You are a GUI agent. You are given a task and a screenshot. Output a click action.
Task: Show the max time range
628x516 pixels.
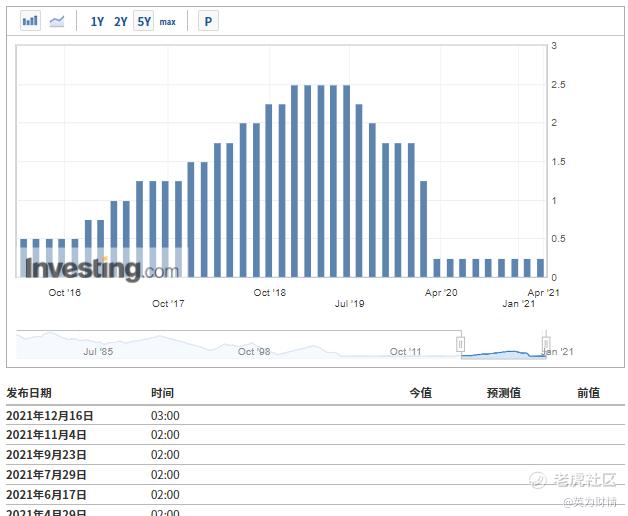tap(167, 21)
